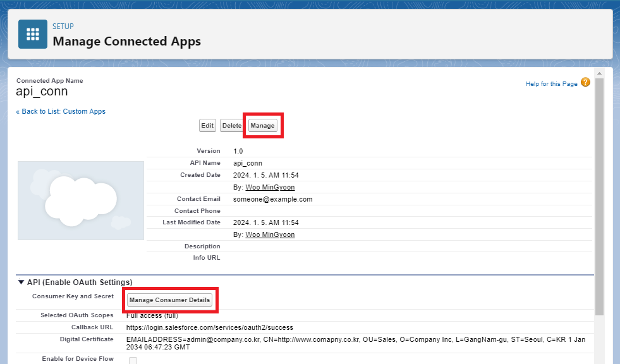Click the Manage button
This screenshot has height=364, width=620.
pos(262,125)
